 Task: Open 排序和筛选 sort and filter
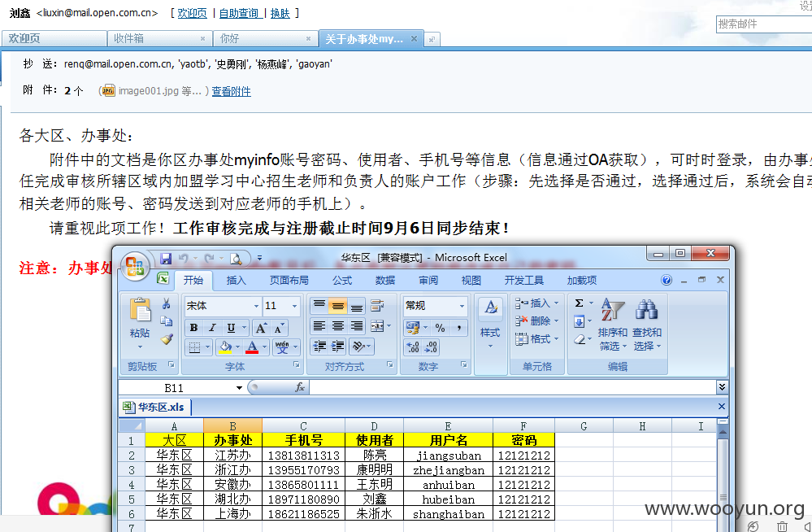click(x=613, y=325)
